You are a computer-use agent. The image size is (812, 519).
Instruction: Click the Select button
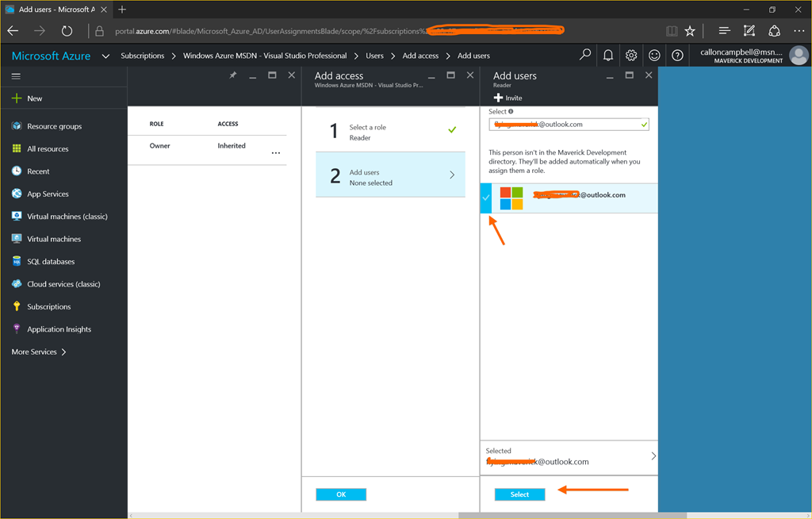tap(519, 494)
